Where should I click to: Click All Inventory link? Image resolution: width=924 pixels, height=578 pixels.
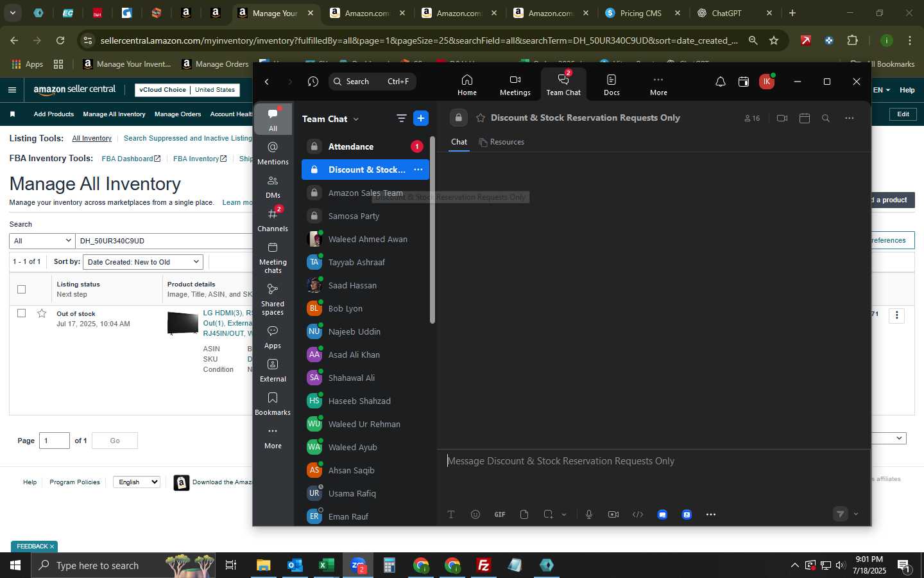[x=92, y=138]
